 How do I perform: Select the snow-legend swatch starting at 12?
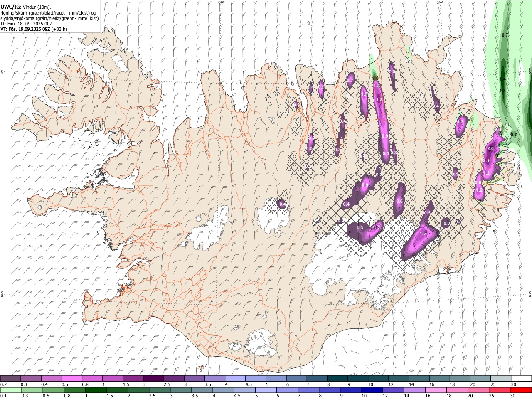398,378
